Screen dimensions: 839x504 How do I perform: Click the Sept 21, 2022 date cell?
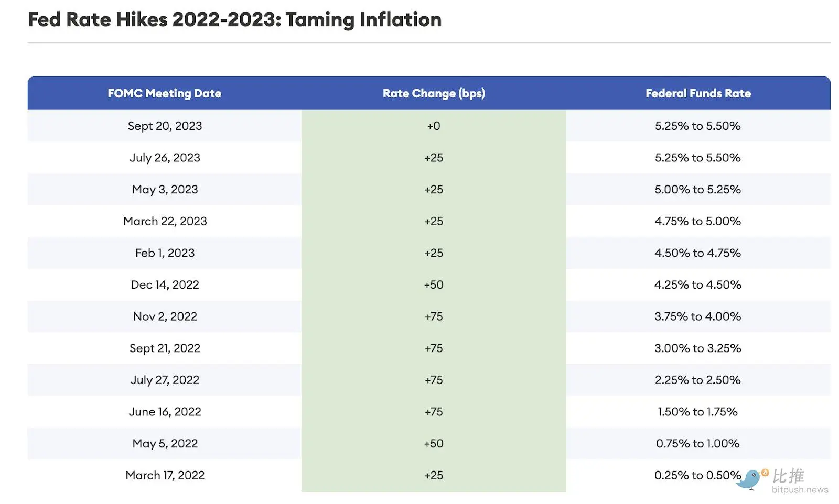(165, 348)
